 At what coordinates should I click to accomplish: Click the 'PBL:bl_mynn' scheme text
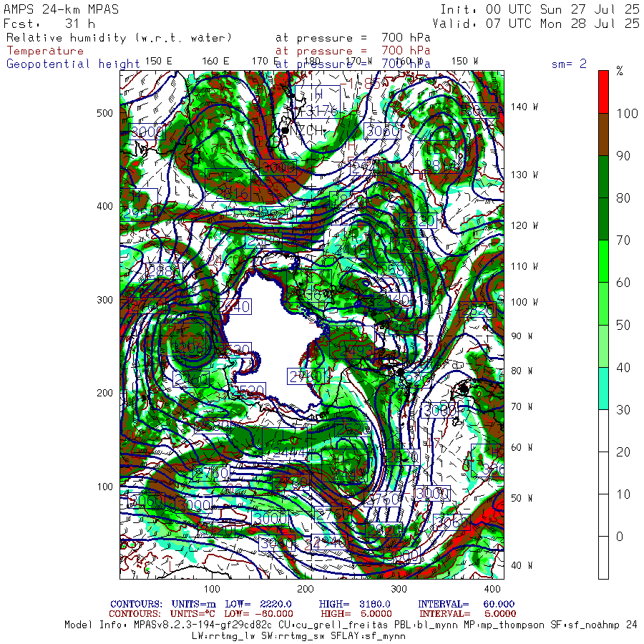pos(424,625)
